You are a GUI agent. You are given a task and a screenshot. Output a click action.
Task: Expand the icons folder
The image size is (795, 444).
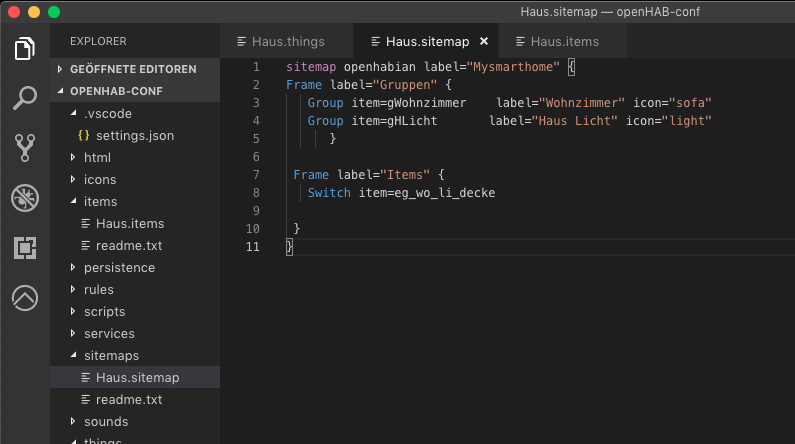pos(100,180)
